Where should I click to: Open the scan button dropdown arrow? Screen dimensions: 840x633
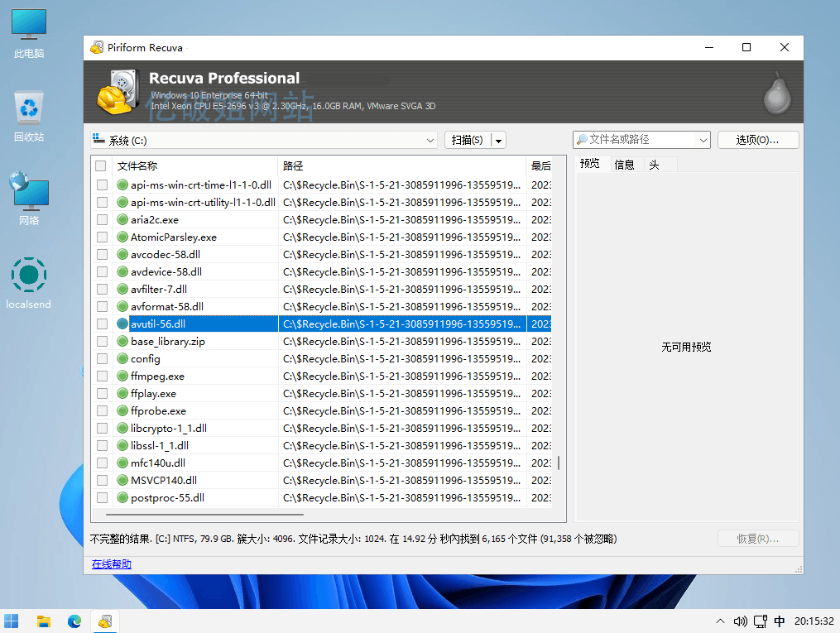tap(498, 141)
